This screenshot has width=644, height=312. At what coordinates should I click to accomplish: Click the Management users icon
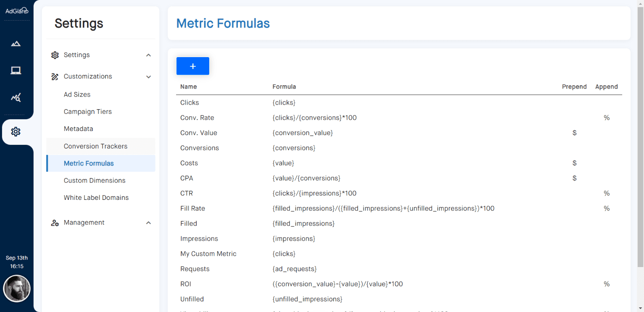coord(55,223)
